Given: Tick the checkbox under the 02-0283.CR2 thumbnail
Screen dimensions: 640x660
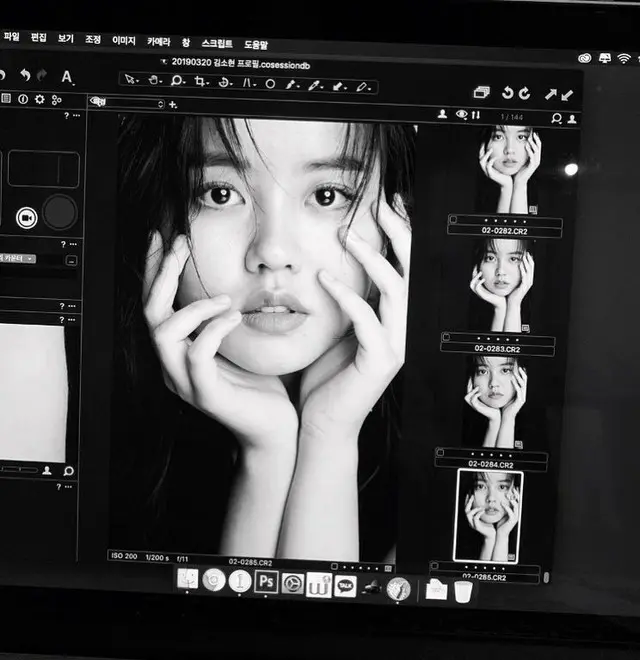Looking at the screenshot, I should [x=446, y=335].
